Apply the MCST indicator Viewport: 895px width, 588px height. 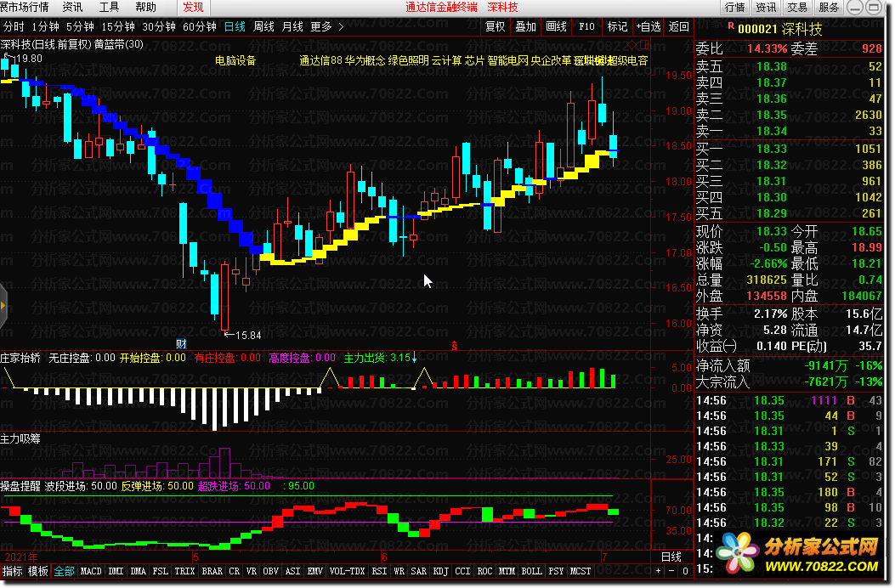point(581,572)
